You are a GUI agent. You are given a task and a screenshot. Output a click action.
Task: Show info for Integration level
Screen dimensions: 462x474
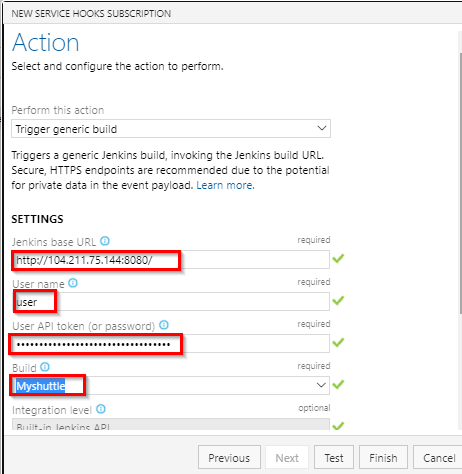[101, 409]
